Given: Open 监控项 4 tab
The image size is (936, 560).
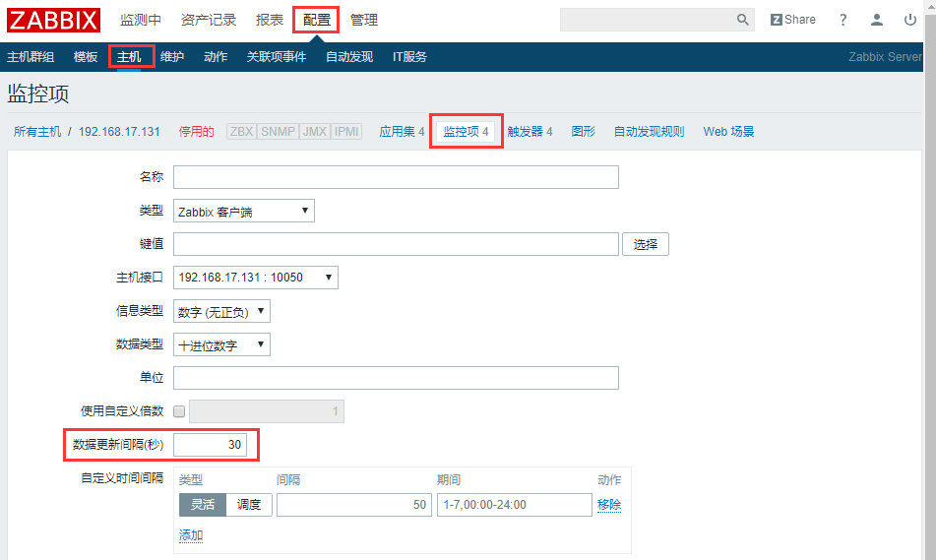Looking at the screenshot, I should (466, 131).
